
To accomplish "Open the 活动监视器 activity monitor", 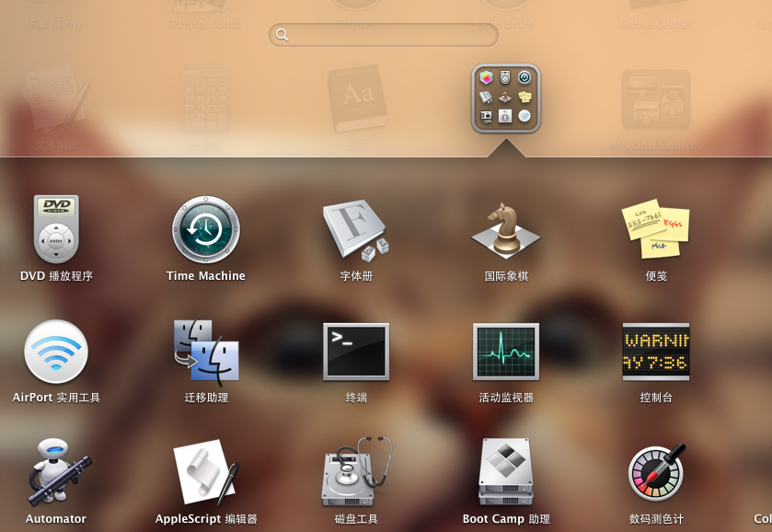I will [x=506, y=352].
